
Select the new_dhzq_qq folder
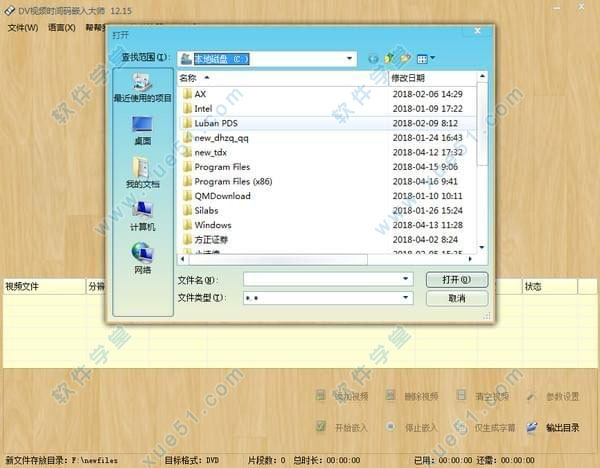(x=215, y=138)
